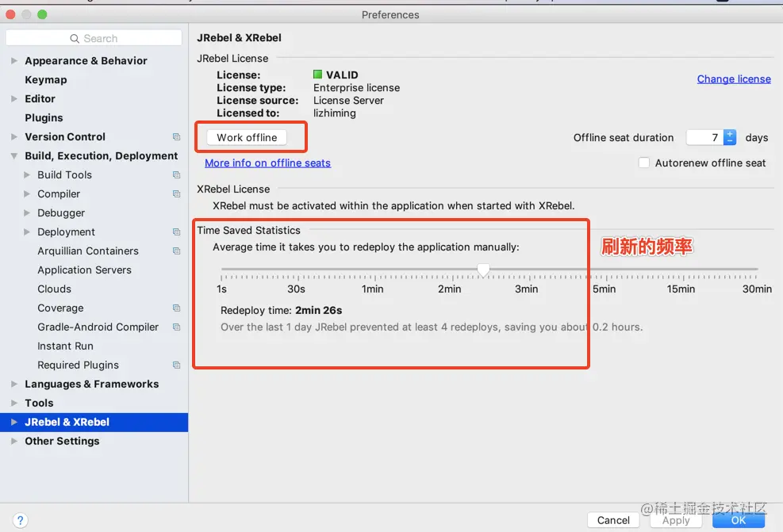Click the 30min slider label
Image resolution: width=783 pixels, height=532 pixels.
[x=757, y=289]
